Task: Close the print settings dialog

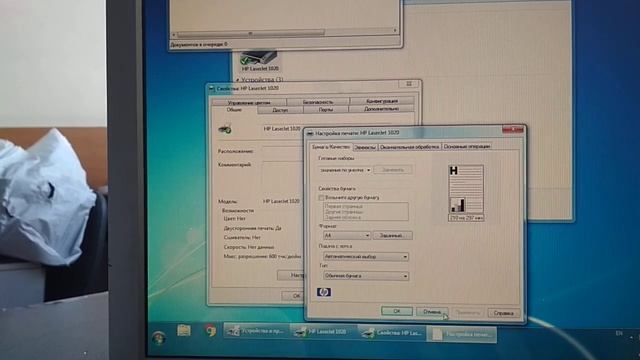Action: [512, 130]
